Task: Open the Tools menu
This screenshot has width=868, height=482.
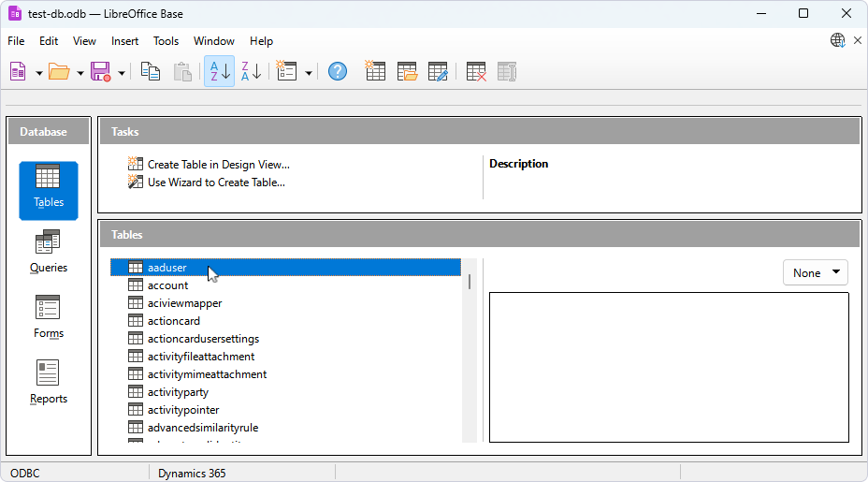Action: pos(166,41)
